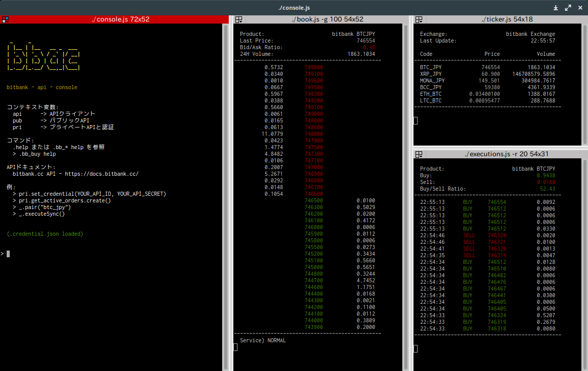Click the Buy/Sell Ratio value 52.43
This screenshot has height=371, width=588.
pos(548,189)
